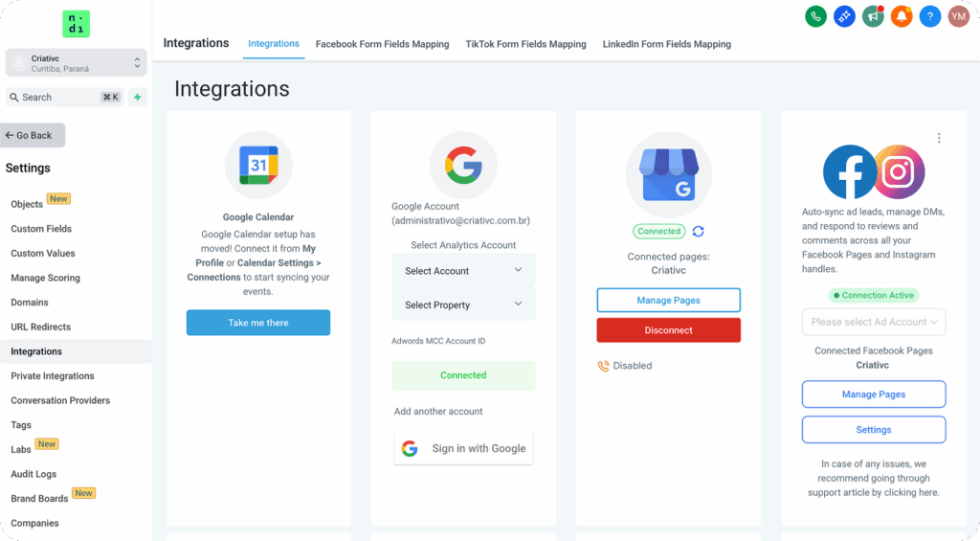Viewport: 980px width, 541px height.
Task: Click the red Disconnect button
Action: pyautogui.click(x=668, y=330)
